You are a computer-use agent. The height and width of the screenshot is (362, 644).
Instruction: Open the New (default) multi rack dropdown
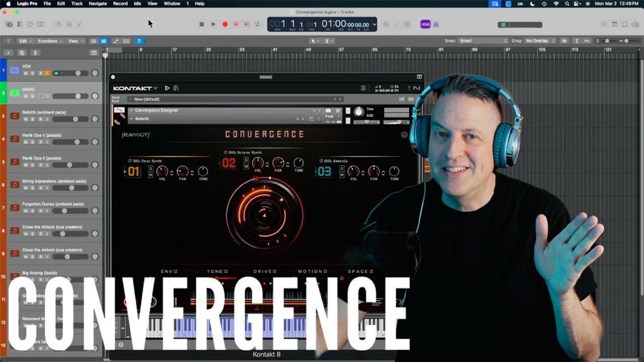click(x=235, y=99)
